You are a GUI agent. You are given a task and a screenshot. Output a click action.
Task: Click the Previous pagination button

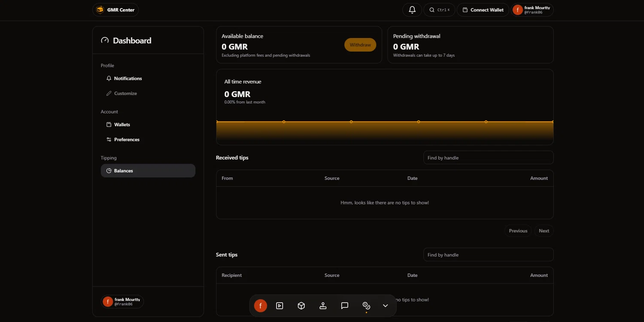point(518,231)
